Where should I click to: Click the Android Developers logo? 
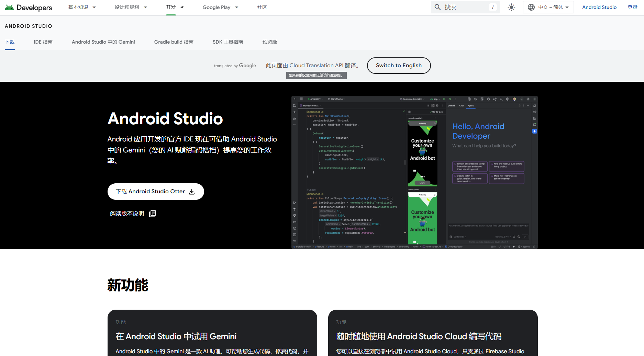point(29,7)
